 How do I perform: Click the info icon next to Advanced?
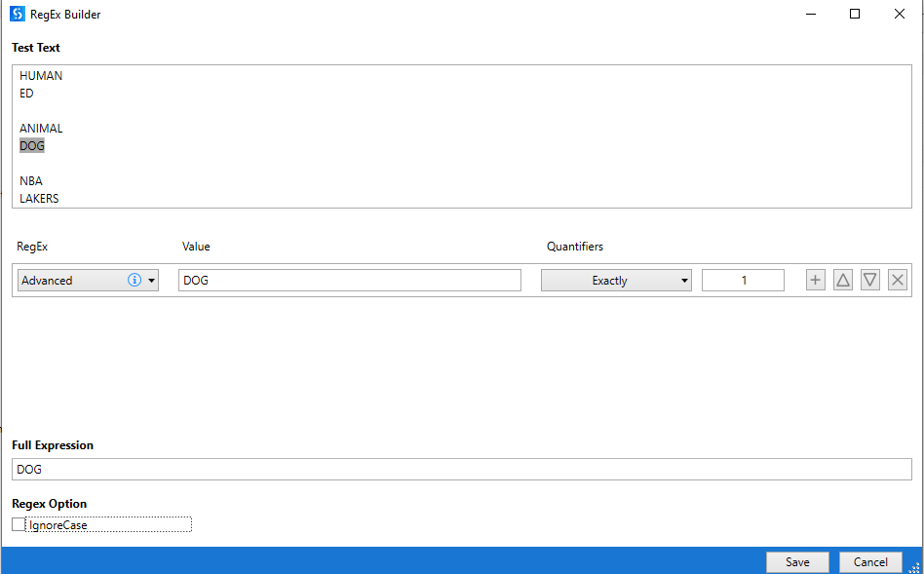tap(136, 280)
